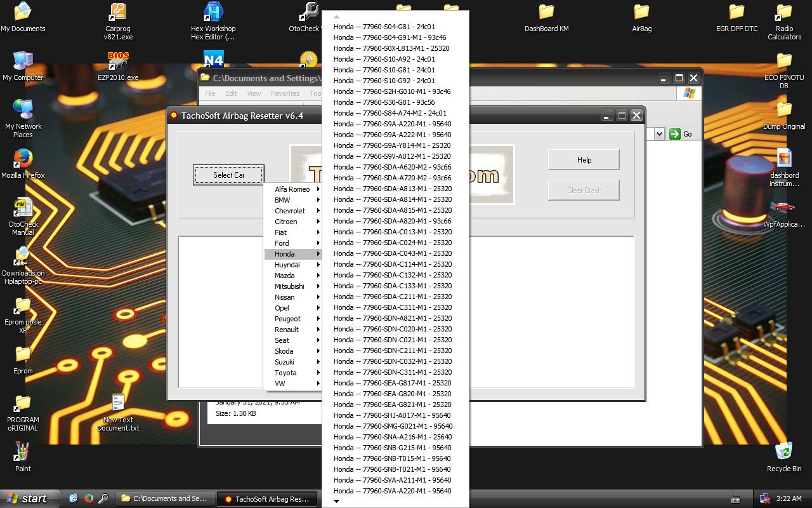Click the Select Car button
This screenshot has height=508, width=812.
[x=228, y=175]
